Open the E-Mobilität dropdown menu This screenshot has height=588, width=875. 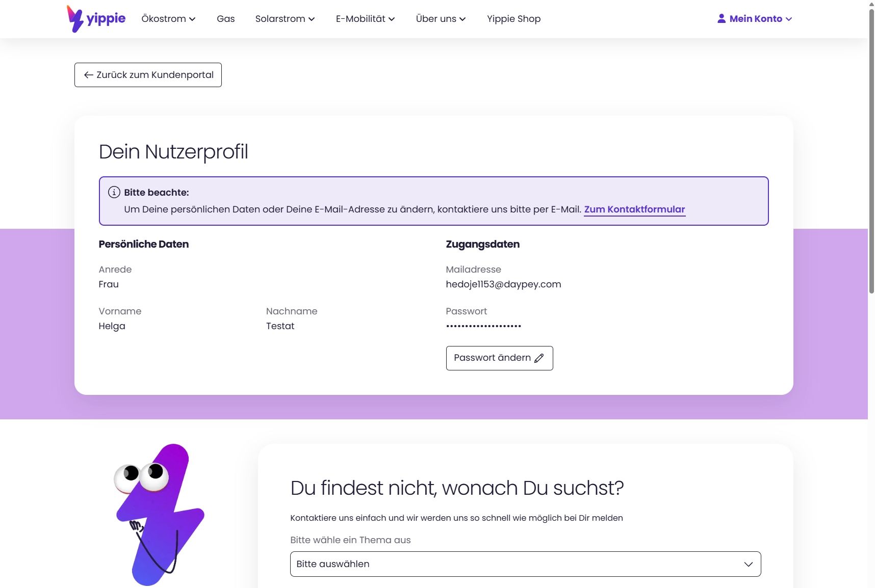365,19
